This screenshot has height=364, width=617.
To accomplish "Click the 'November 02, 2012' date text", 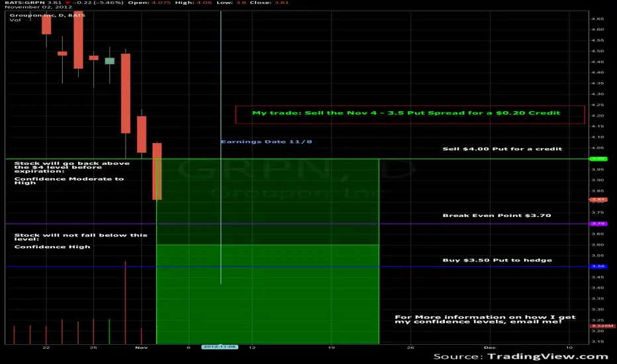I will coord(38,7).
